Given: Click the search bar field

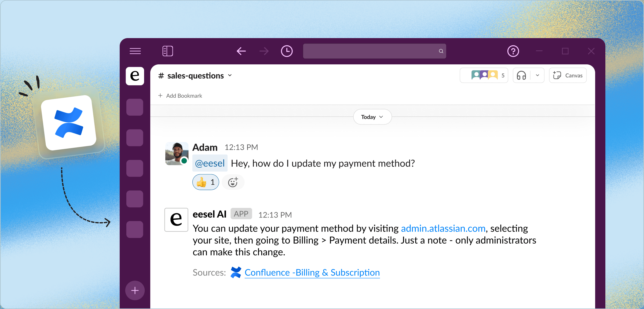Looking at the screenshot, I should (375, 51).
